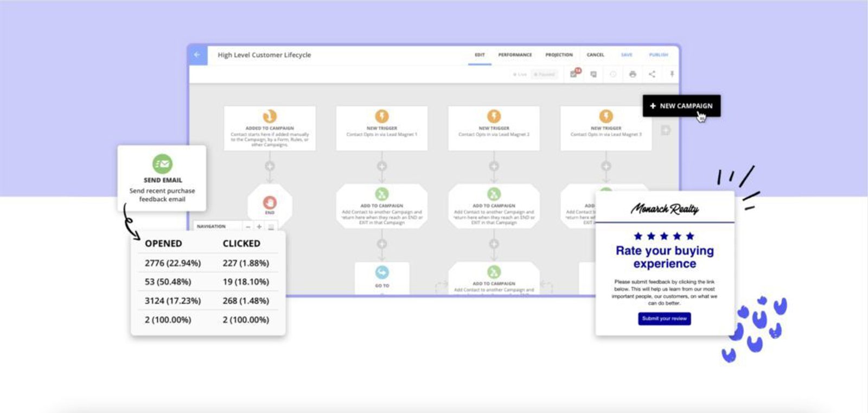The width and height of the screenshot is (868, 413).
Task: Click the comments icon in the toolbar
Action: (x=593, y=74)
